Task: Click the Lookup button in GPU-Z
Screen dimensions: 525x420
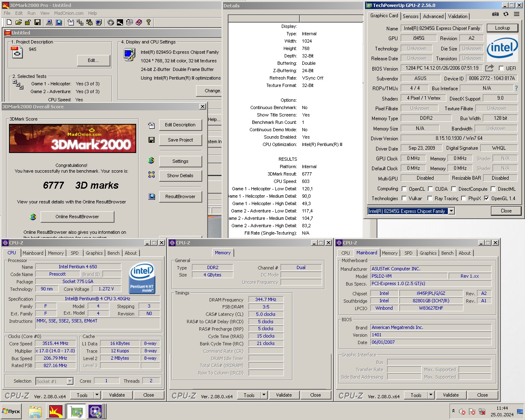Action: (502, 28)
